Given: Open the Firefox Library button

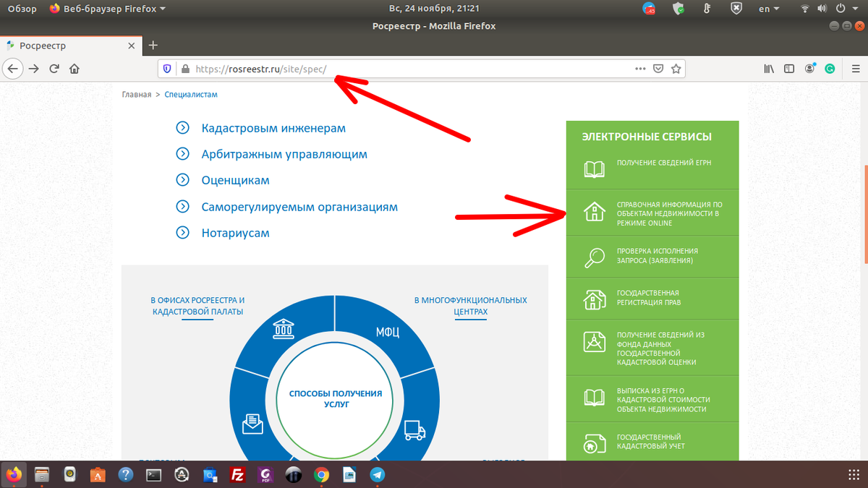Looking at the screenshot, I should pos(770,69).
